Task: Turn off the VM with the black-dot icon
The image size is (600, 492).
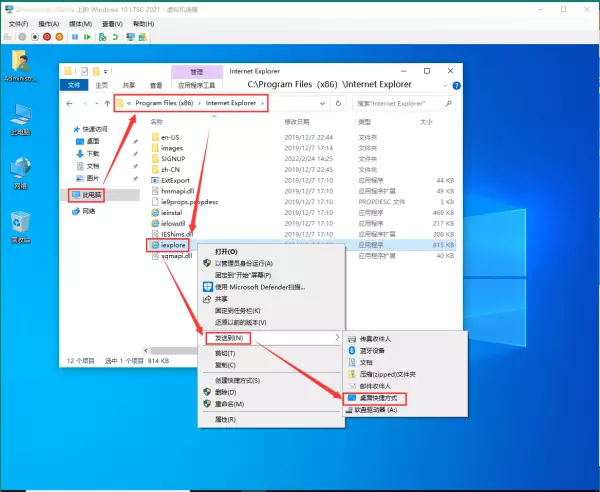Action: click(35, 37)
